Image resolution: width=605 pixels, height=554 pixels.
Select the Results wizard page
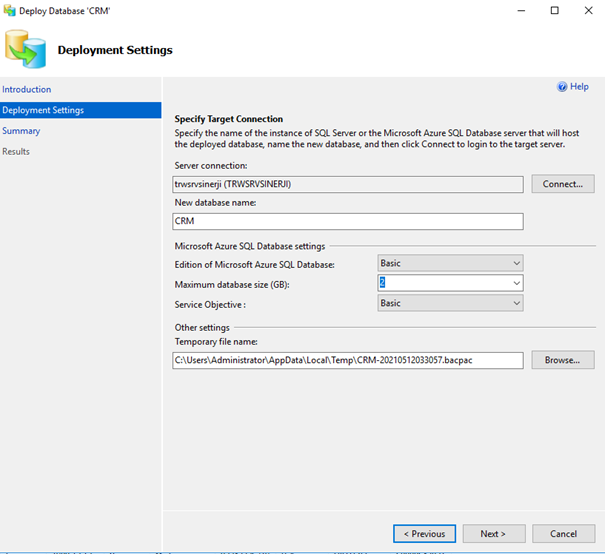[16, 151]
